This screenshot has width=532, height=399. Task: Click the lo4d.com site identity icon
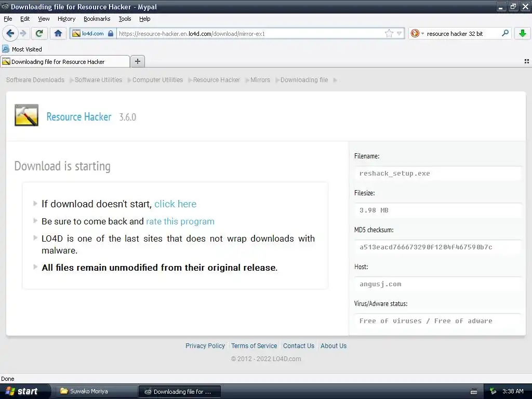tap(76, 33)
